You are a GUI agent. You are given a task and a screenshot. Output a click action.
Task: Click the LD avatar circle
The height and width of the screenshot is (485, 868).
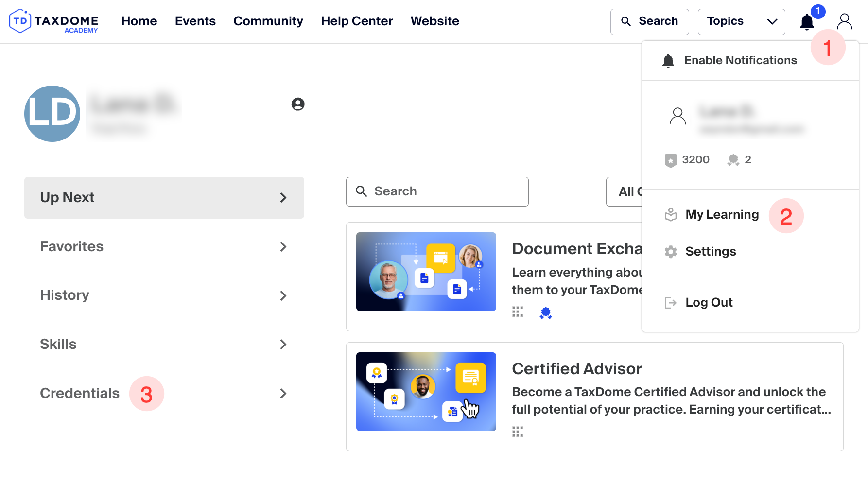point(52,114)
